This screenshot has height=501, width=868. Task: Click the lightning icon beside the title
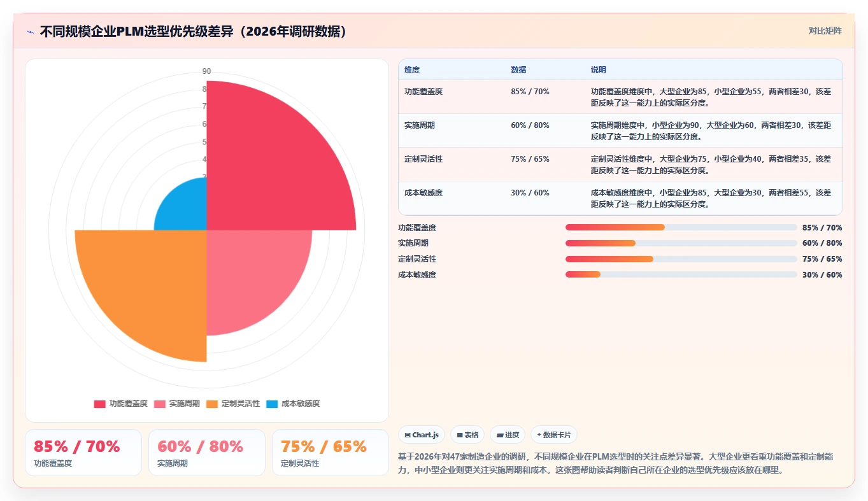[x=31, y=31]
